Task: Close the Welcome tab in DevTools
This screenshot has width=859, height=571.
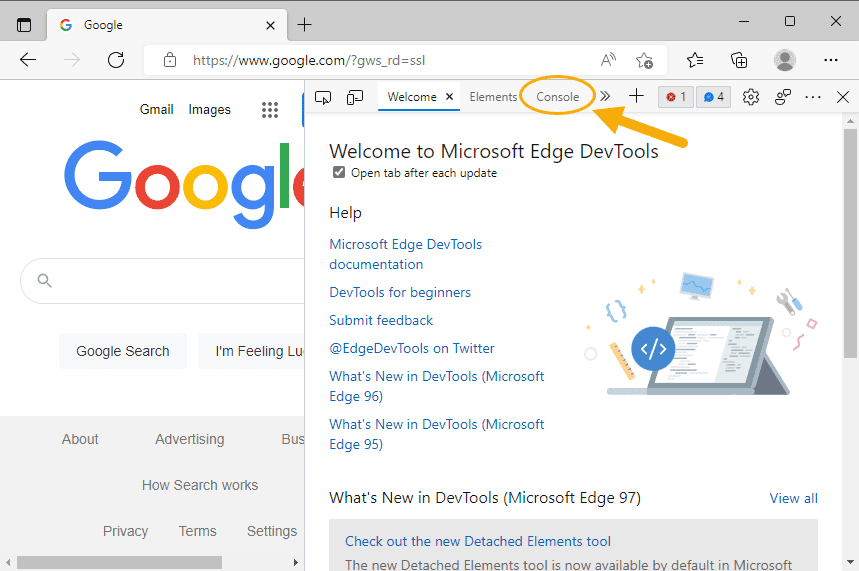Action: [x=449, y=96]
